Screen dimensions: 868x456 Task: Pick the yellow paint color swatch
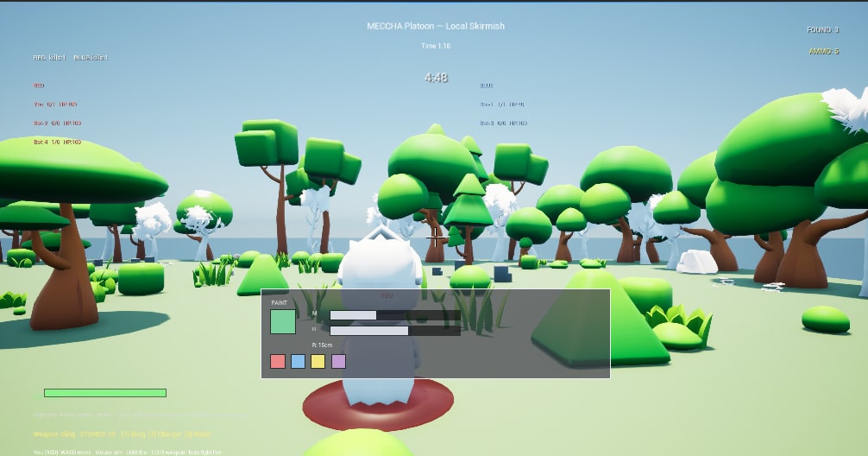318,361
